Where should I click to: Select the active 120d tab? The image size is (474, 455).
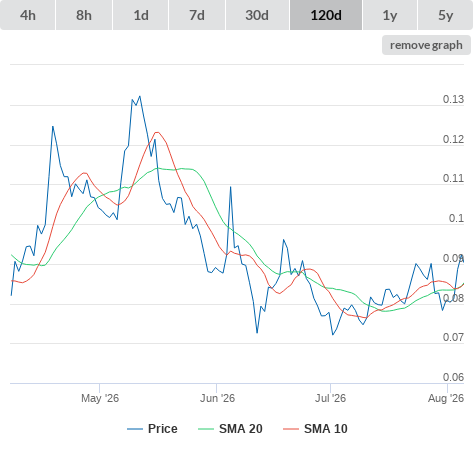[x=326, y=15]
